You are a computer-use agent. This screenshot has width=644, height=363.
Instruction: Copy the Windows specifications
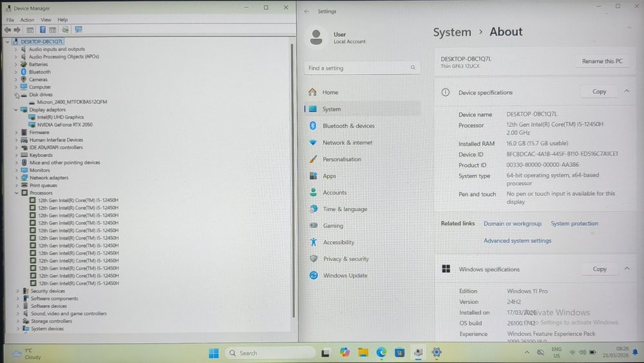pyautogui.click(x=600, y=269)
